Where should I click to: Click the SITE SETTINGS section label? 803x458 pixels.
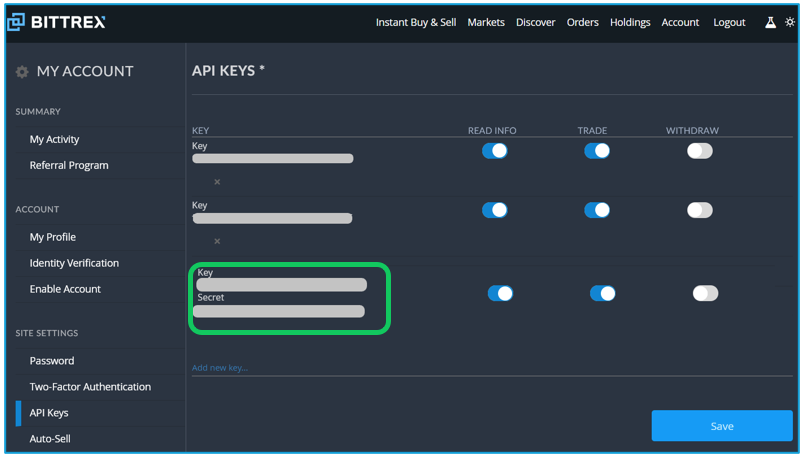tap(47, 333)
